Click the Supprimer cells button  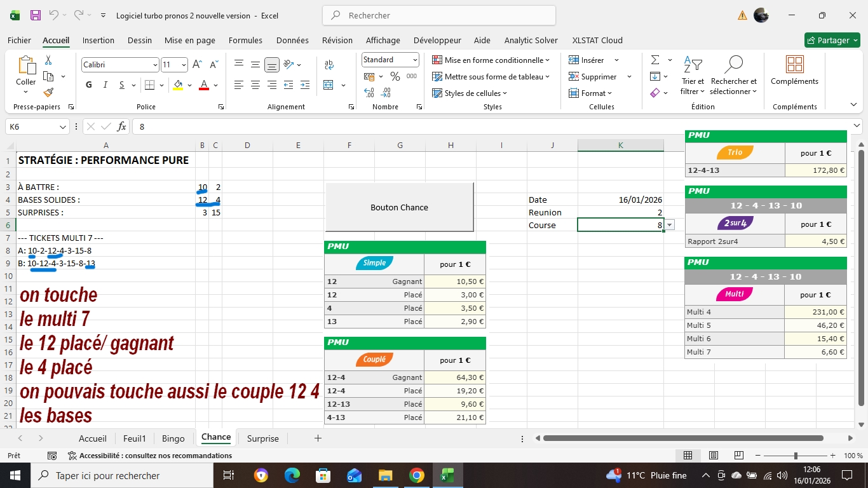point(592,76)
